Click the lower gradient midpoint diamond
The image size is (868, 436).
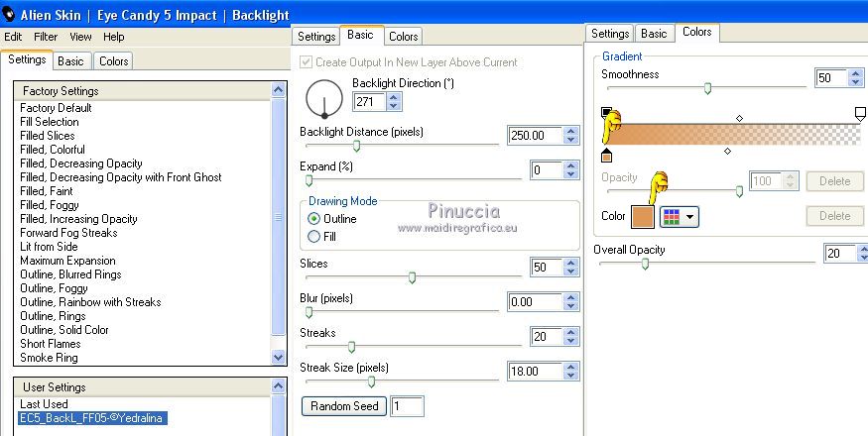727,151
